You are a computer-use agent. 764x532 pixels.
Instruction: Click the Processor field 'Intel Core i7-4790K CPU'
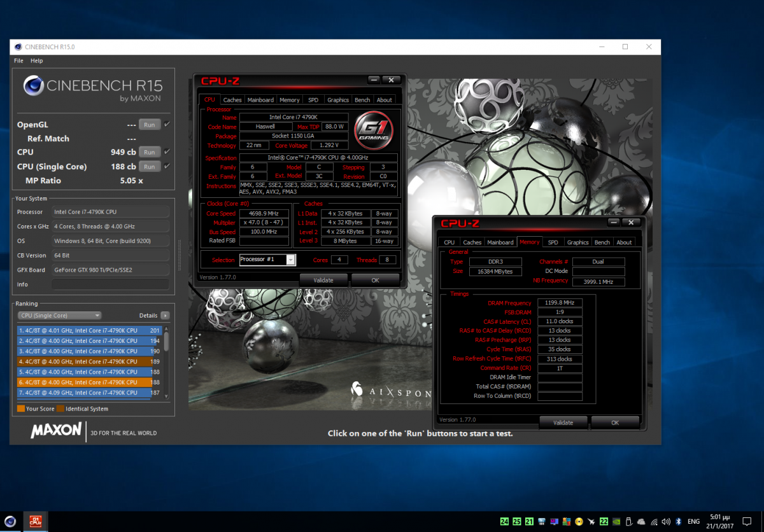[x=111, y=212]
